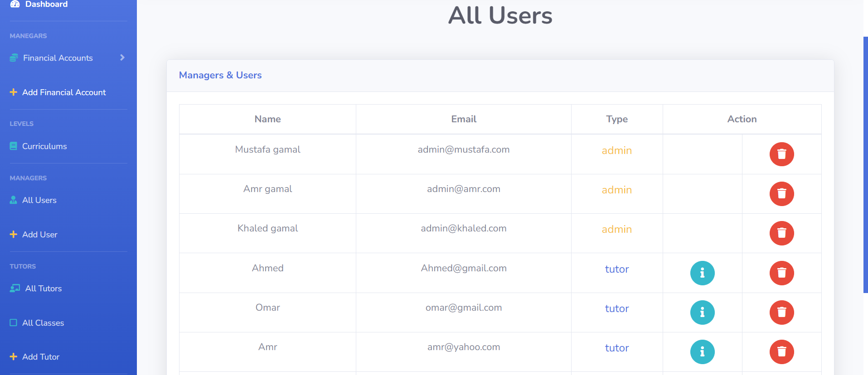
Task: Open the Financial Accounts sidebar menu
Action: [68, 58]
